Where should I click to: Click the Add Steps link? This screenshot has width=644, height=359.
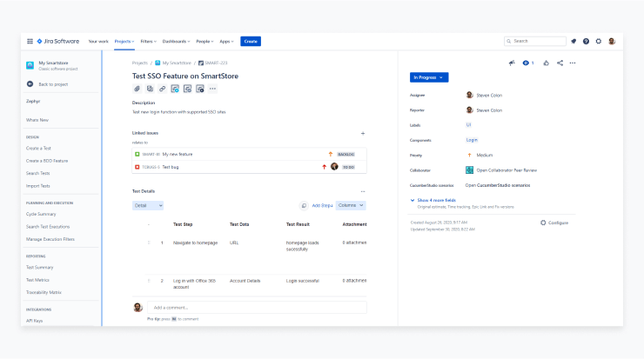[322, 205]
